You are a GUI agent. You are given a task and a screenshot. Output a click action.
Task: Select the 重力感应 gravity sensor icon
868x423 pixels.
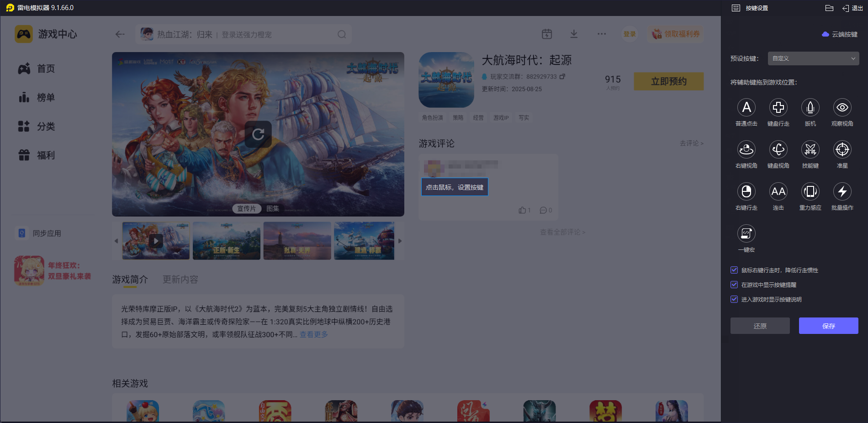click(x=810, y=191)
